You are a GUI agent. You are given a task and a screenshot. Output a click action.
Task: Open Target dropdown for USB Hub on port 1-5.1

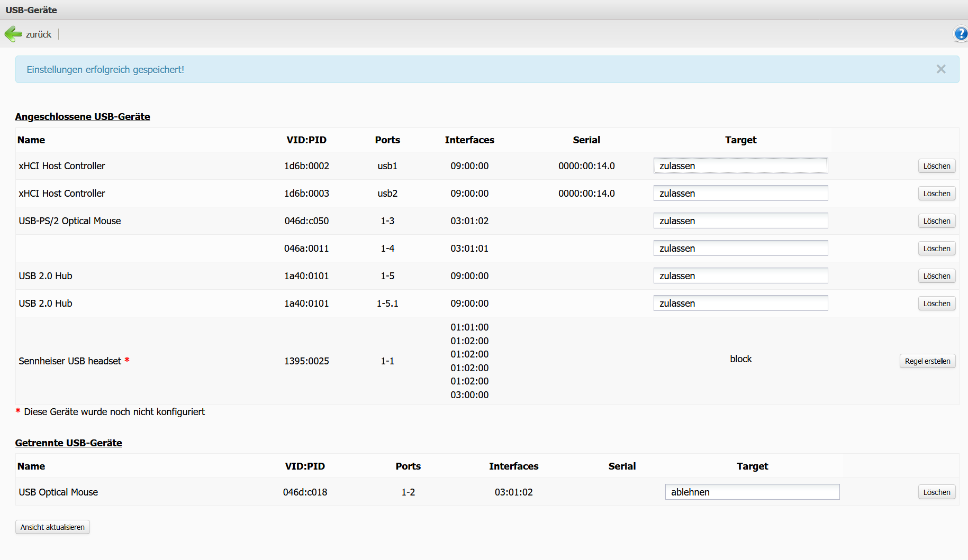[x=740, y=304]
